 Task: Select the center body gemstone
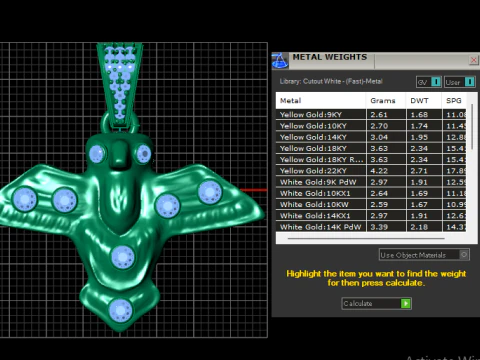pyautogui.click(x=123, y=257)
